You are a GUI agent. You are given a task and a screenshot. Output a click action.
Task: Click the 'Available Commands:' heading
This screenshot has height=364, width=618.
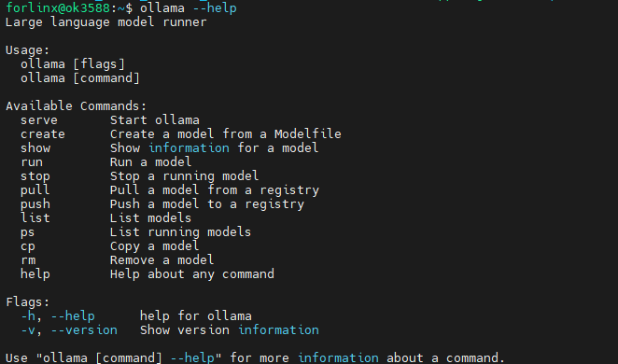coord(76,106)
